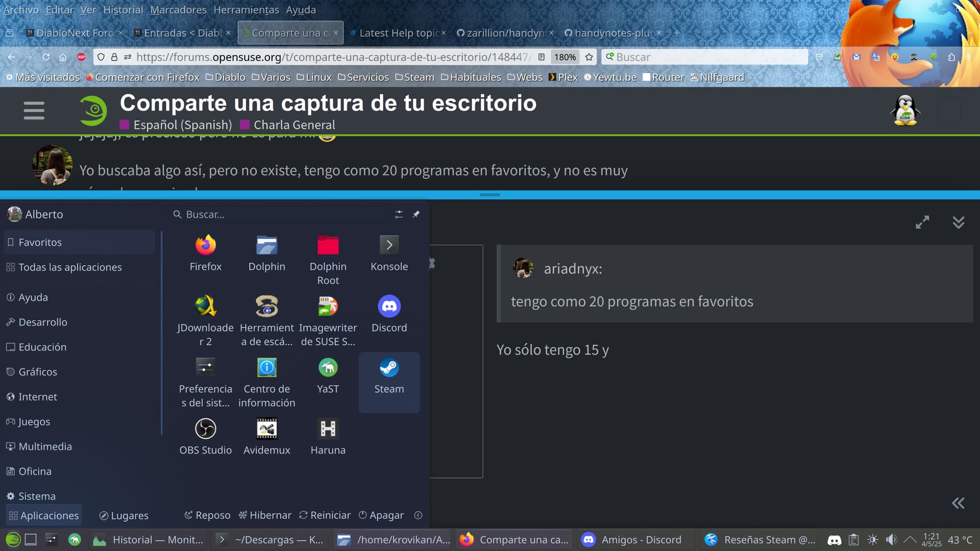The height and width of the screenshot is (551, 980).
Task: Click the Reiniciar button
Action: [x=325, y=515]
